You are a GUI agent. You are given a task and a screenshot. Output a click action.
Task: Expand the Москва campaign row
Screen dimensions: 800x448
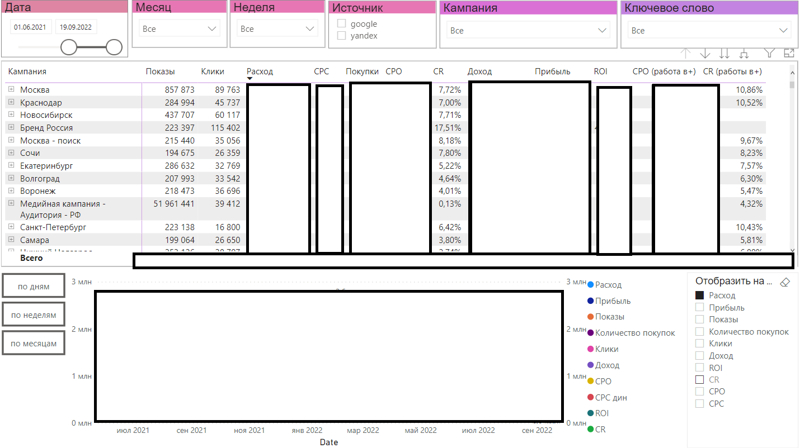(12, 90)
